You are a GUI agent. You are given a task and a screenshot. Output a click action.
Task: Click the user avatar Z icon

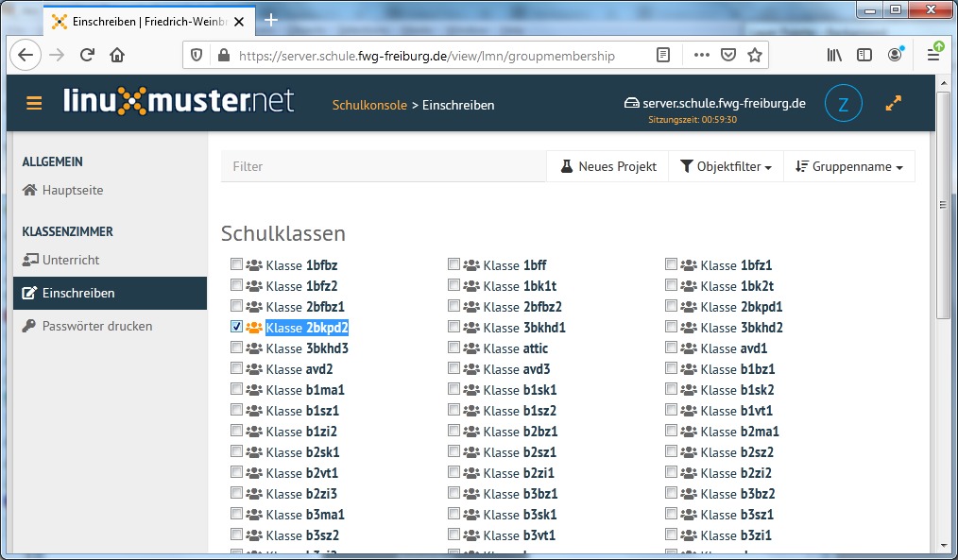click(843, 104)
